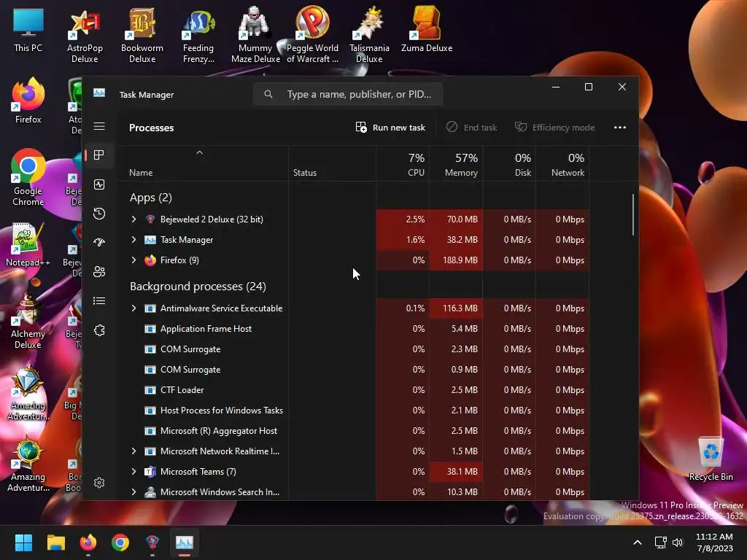Open the App history icon in sidebar
747x560 pixels.
99,214
